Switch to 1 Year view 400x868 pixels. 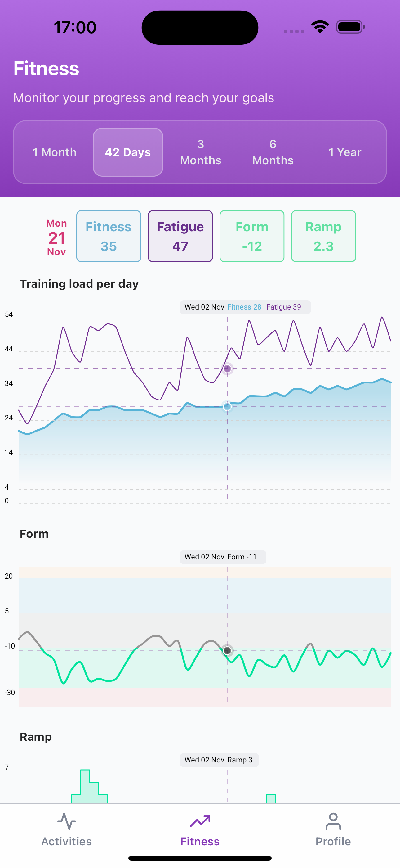click(345, 152)
